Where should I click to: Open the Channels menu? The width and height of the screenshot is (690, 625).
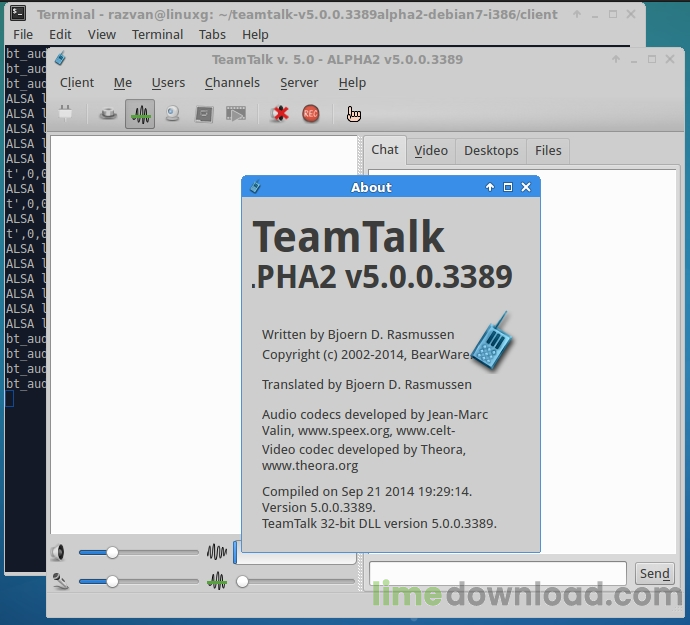(232, 83)
